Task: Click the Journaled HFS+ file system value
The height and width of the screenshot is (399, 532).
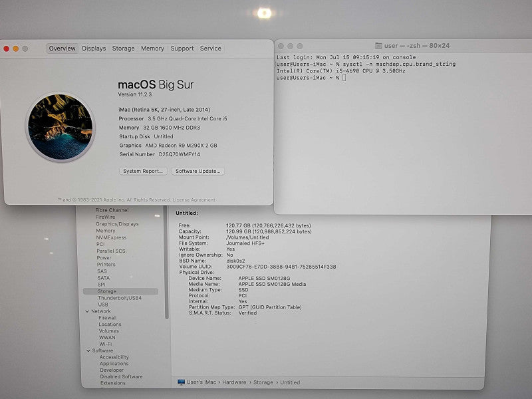Action: click(x=245, y=243)
